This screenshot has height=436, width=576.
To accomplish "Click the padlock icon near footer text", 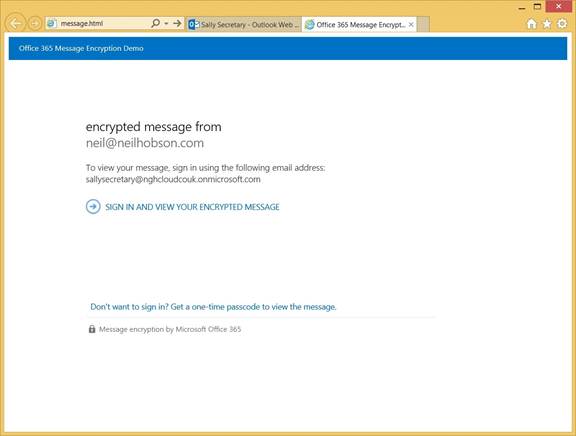I will click(92, 329).
